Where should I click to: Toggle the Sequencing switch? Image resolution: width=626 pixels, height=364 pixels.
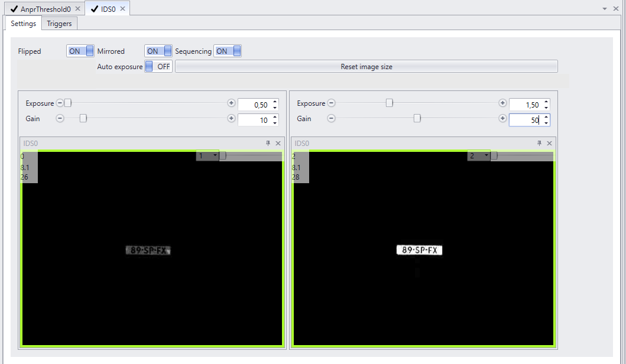click(x=228, y=51)
